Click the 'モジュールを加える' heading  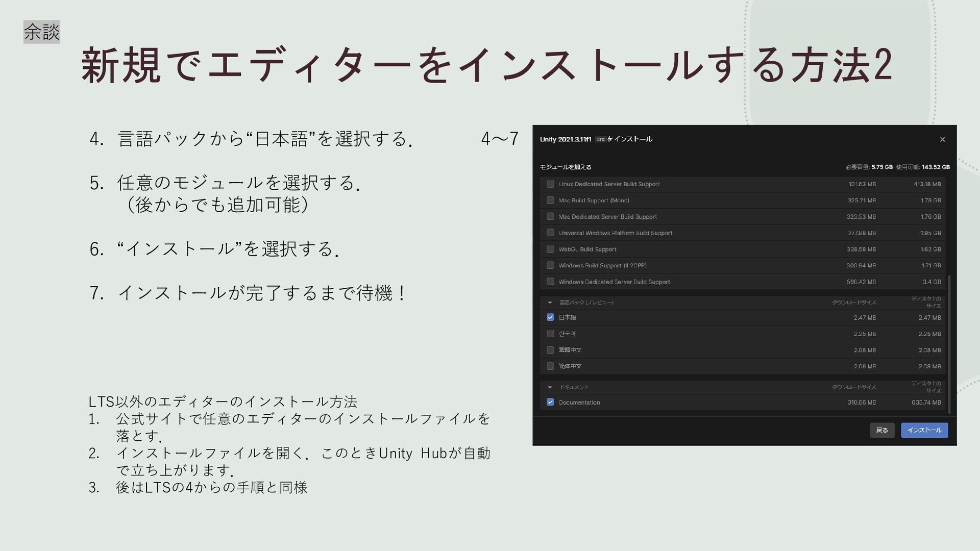pos(566,167)
